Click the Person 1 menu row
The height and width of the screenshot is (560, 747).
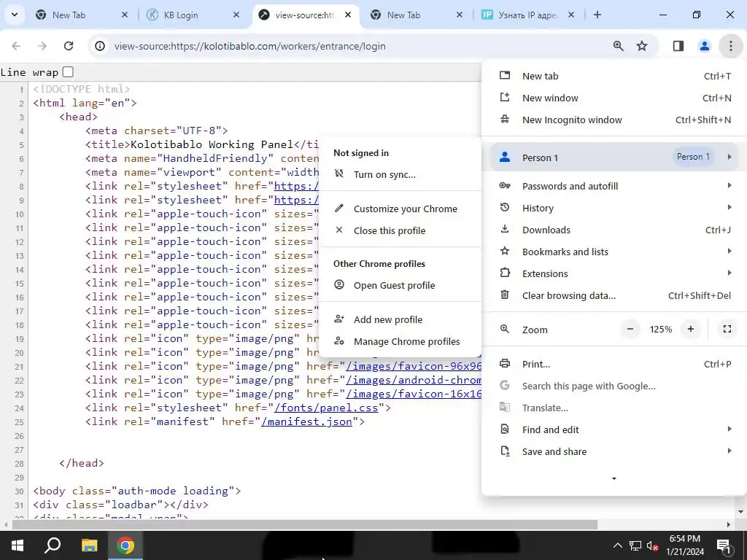pyautogui.click(x=614, y=157)
